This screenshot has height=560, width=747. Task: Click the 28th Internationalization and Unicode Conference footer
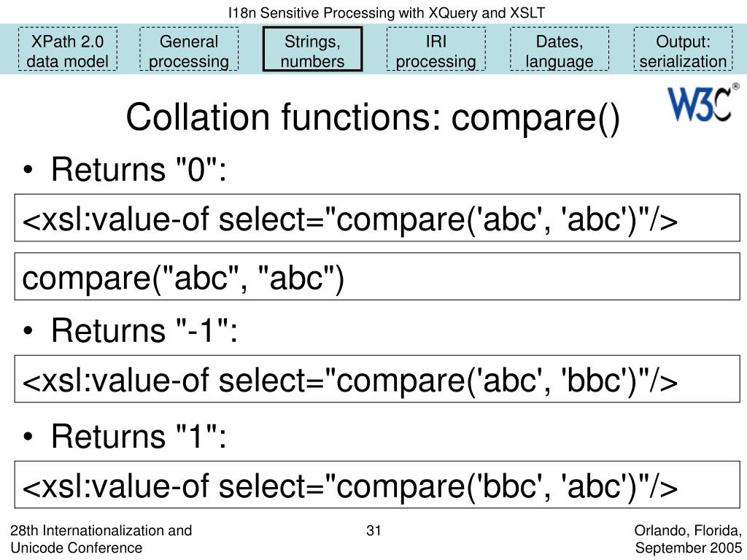click(101, 539)
